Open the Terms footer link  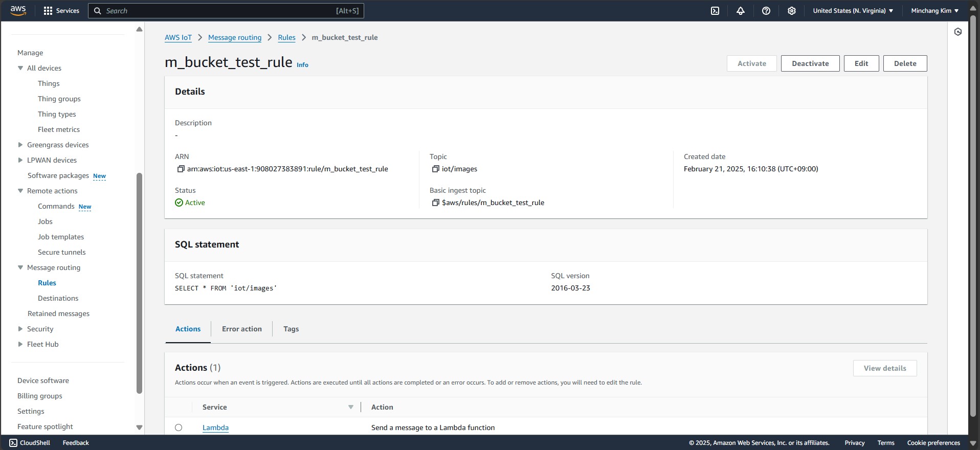pyautogui.click(x=886, y=443)
